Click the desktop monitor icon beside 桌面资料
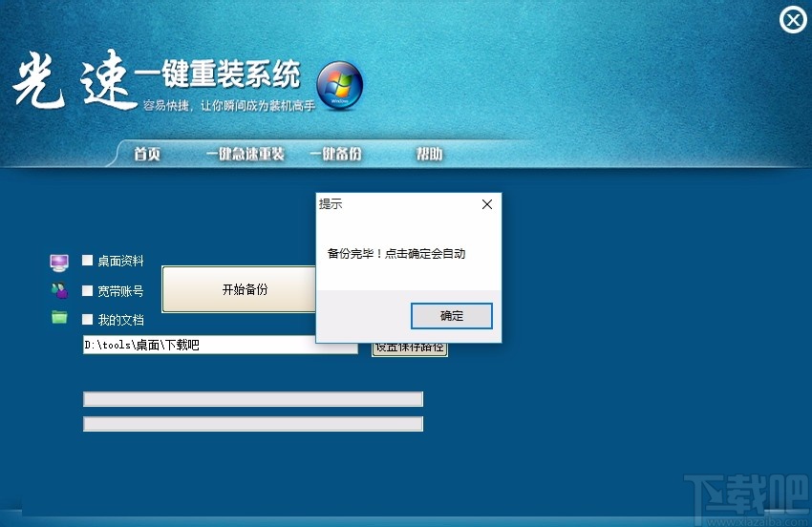The image size is (812, 527). [x=59, y=263]
